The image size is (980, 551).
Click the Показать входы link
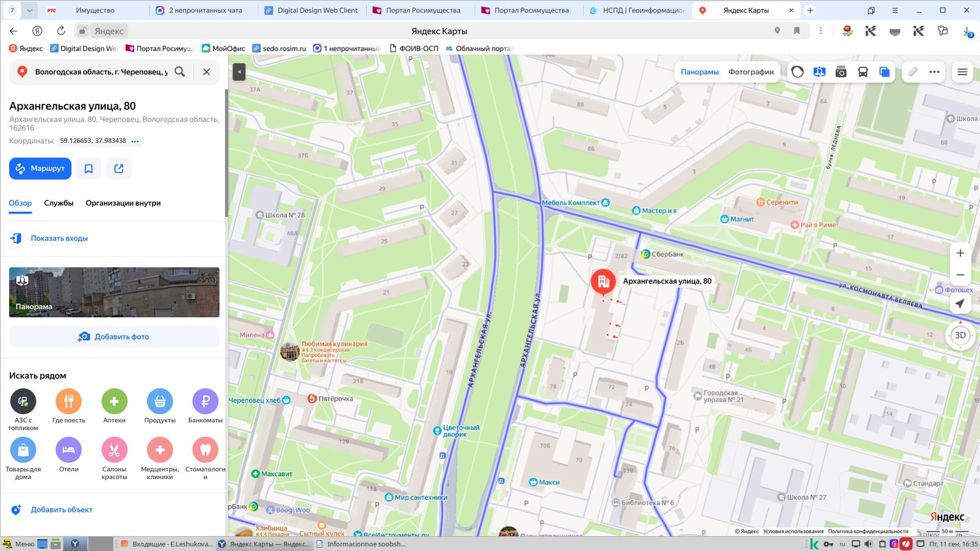59,238
